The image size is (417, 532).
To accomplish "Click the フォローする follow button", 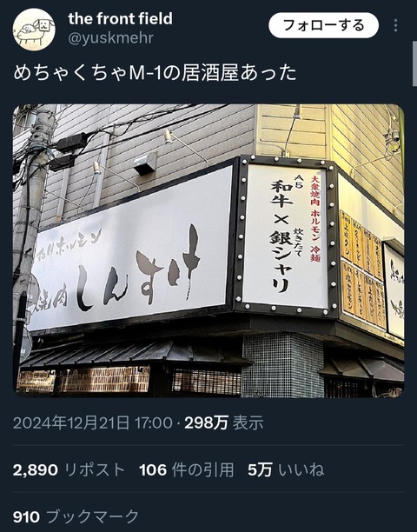I will click(323, 25).
